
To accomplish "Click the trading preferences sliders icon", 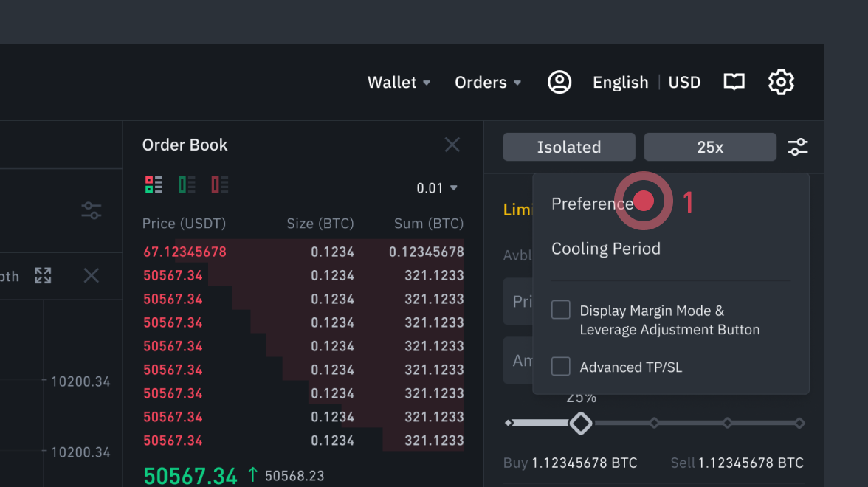I will (x=798, y=147).
